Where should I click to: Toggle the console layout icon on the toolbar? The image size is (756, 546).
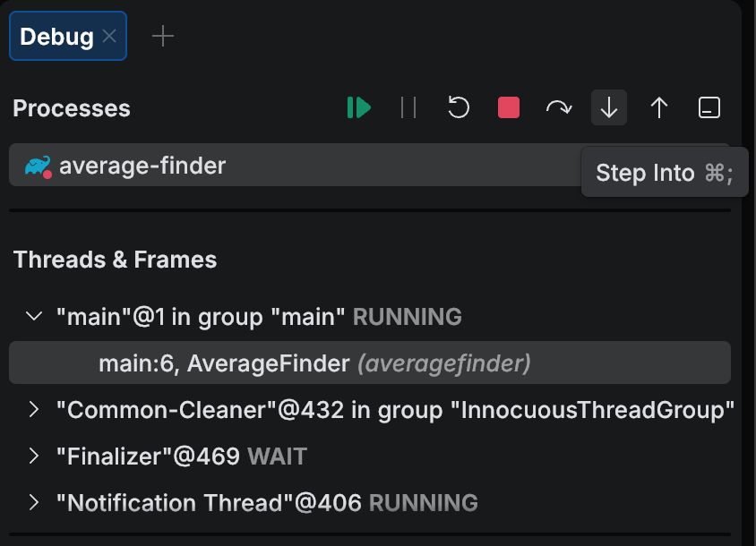point(709,107)
